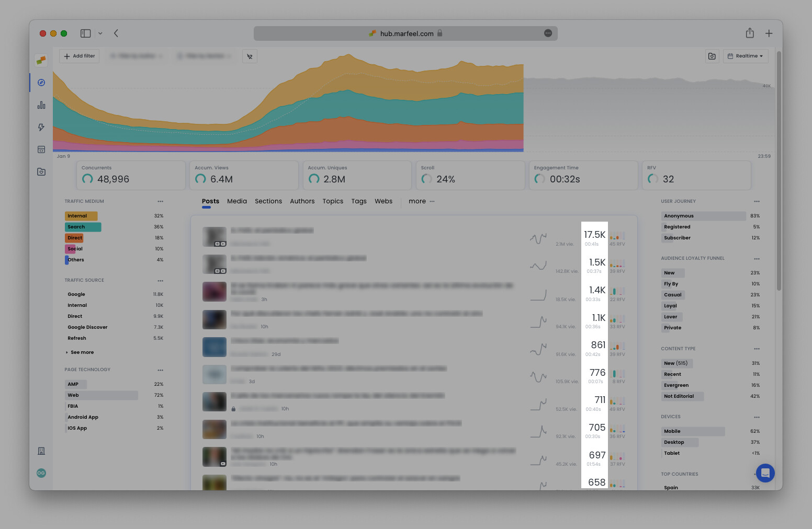Click the Engagement Time gauge ring
812x529 pixels.
point(540,179)
